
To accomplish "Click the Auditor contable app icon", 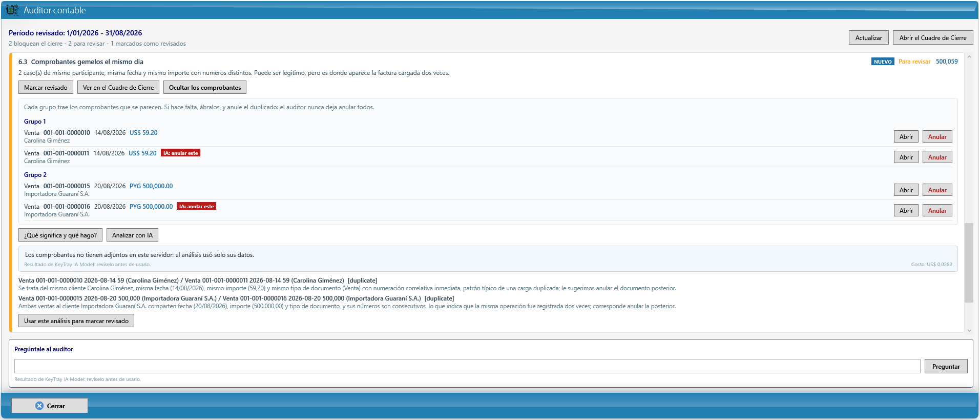I will (12, 10).
